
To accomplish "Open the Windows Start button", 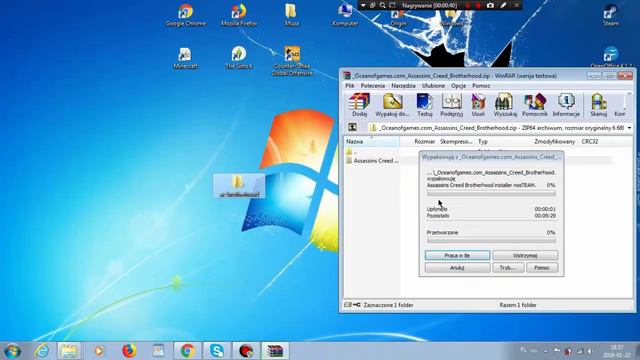I will click(x=12, y=351).
